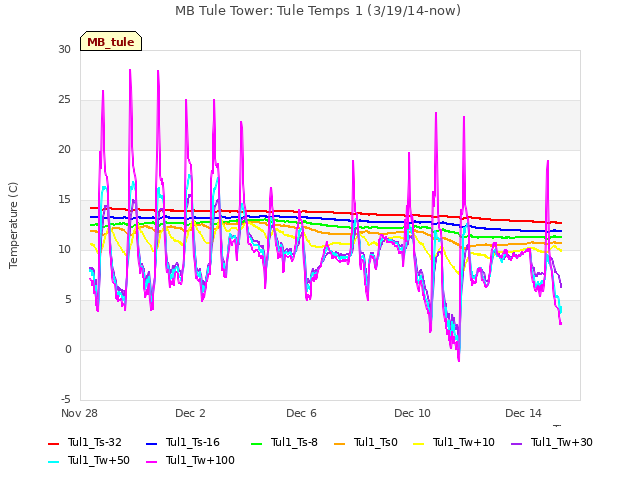This screenshot has width=640, height=480.
Task: Click the chart title MB Tule Tower
Action: pyautogui.click(x=318, y=11)
